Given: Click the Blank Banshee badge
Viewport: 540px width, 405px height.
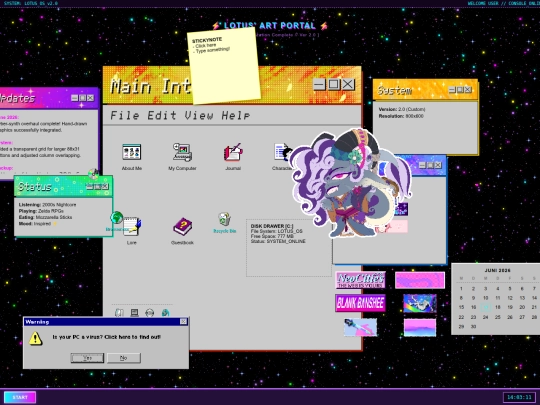Looking at the screenshot, I should coord(360,303).
